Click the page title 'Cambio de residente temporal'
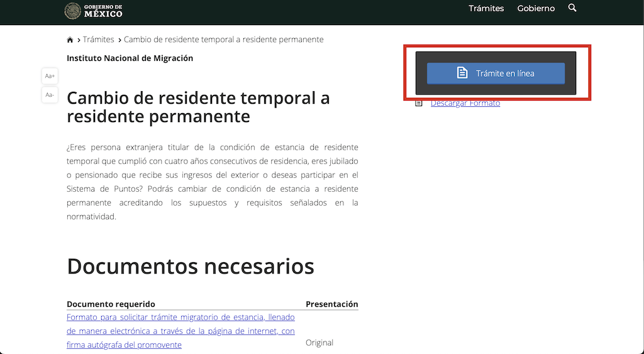Viewport: 644px width, 354px height. coord(198,107)
